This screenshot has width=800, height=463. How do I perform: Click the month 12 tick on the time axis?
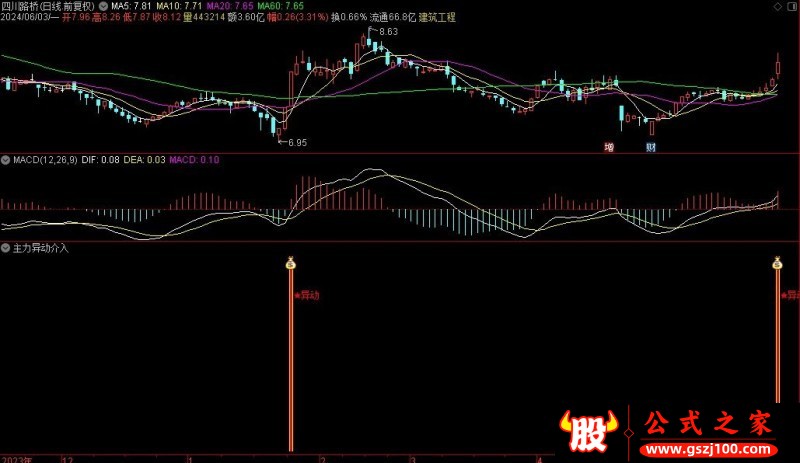click(67, 459)
